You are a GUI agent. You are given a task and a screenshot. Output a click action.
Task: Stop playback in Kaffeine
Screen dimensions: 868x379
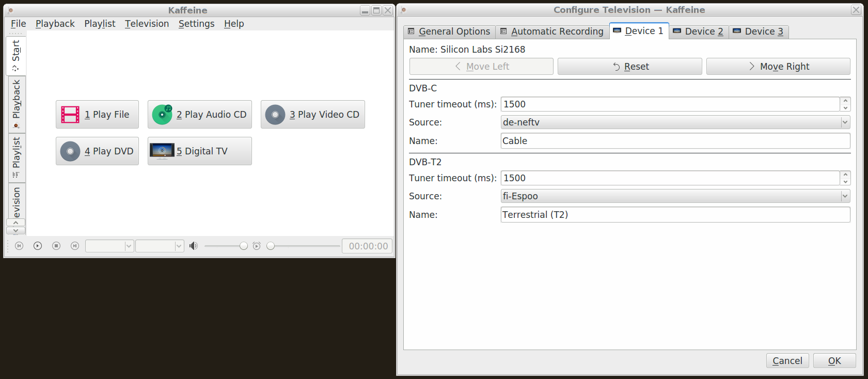click(x=56, y=246)
